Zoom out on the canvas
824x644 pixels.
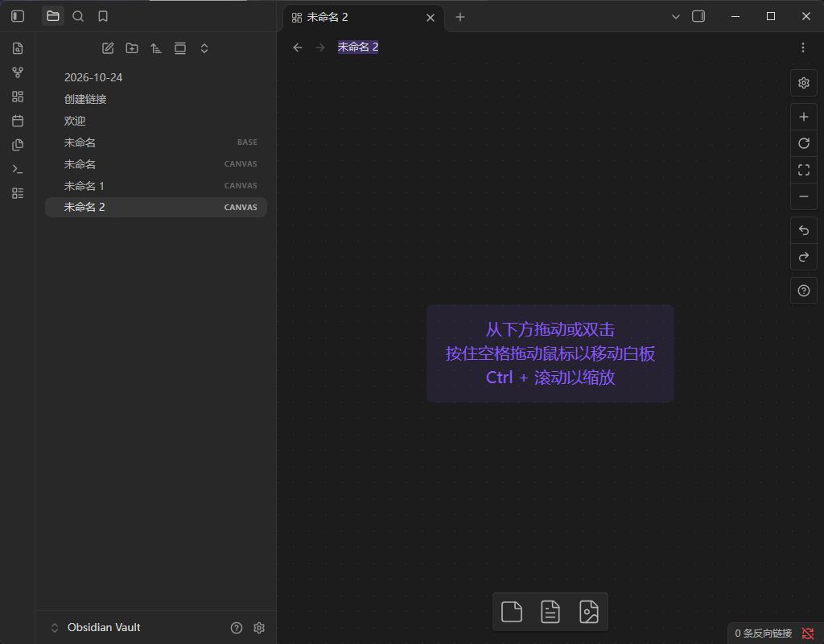point(804,196)
